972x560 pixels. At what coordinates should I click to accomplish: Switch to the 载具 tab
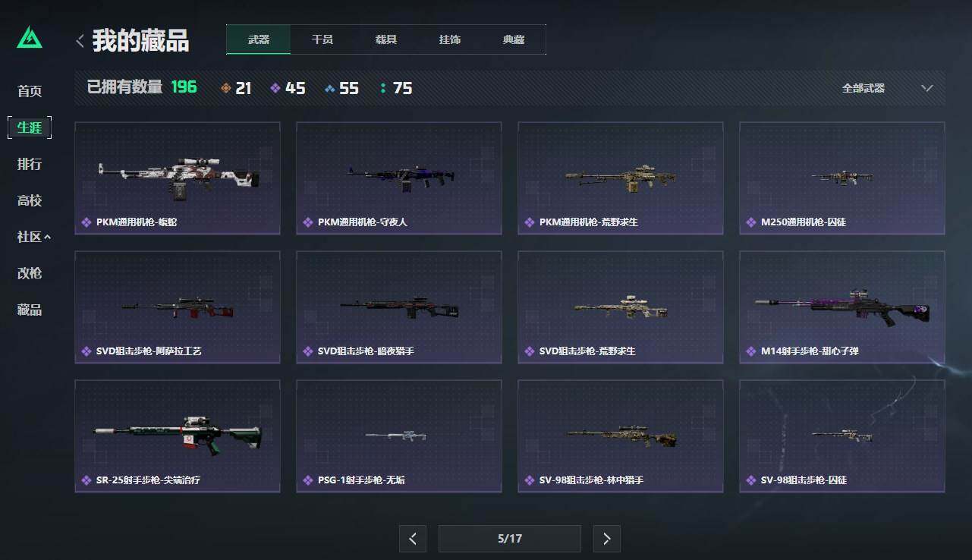[386, 39]
